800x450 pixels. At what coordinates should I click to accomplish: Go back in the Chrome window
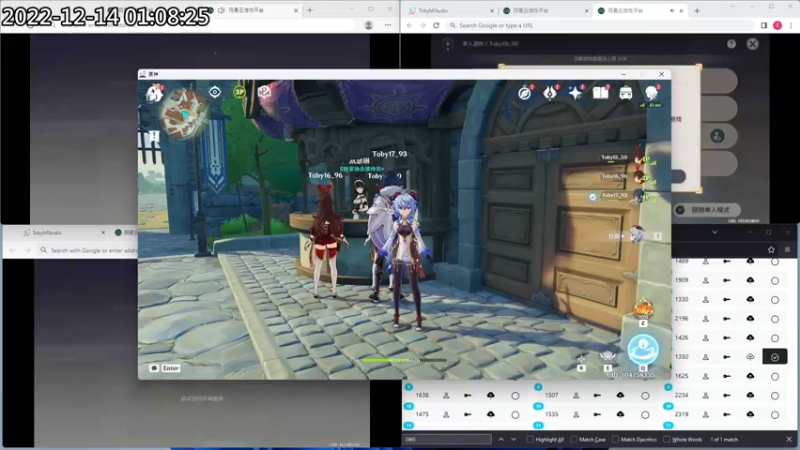pyautogui.click(x=409, y=25)
